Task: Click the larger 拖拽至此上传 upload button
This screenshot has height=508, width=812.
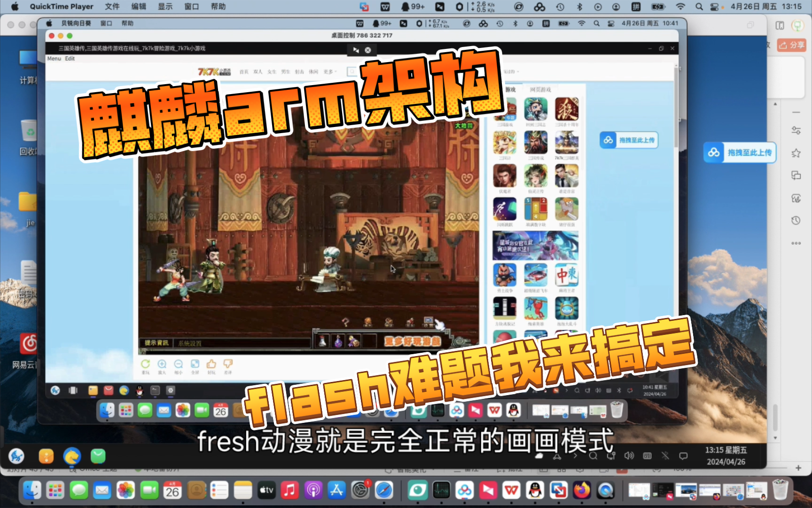Action: (740, 152)
